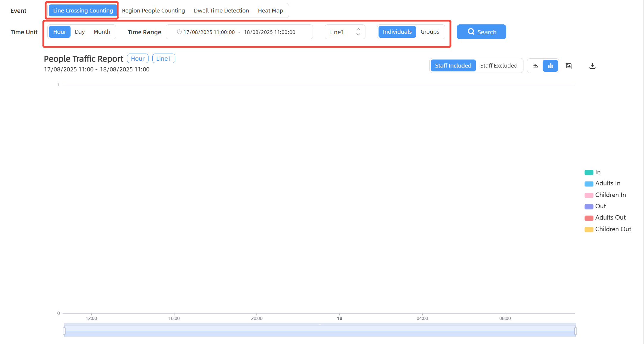Click the left handle of zoom slider
644x344 pixels.
64,331
